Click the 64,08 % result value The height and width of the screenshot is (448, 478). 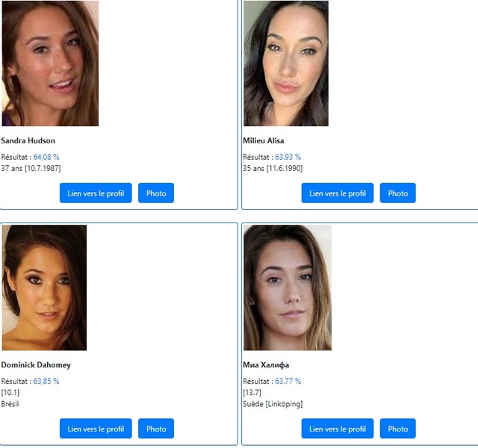(46, 157)
